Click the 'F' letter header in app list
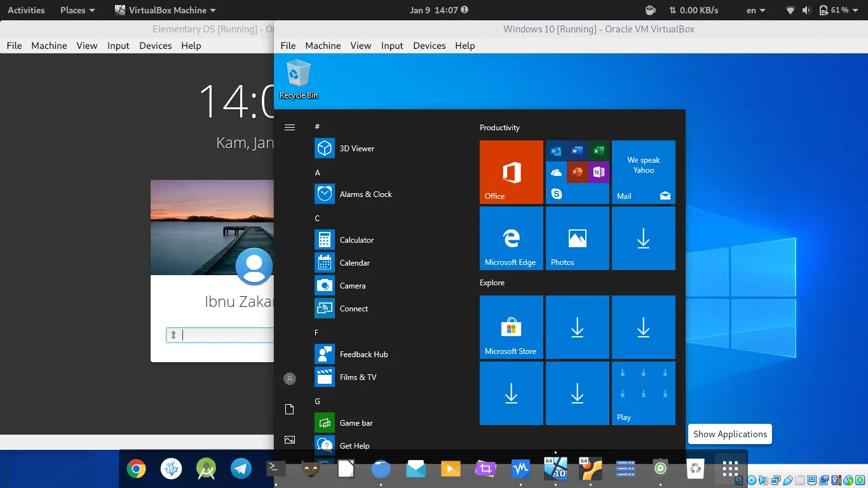The image size is (868, 488). [317, 332]
